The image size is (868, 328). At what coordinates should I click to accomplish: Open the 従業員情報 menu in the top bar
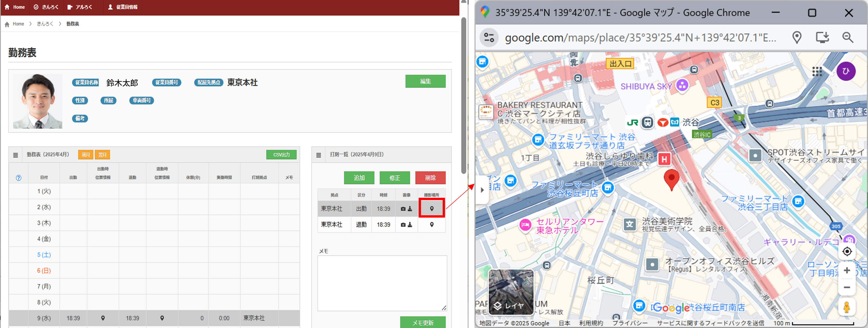click(x=123, y=7)
